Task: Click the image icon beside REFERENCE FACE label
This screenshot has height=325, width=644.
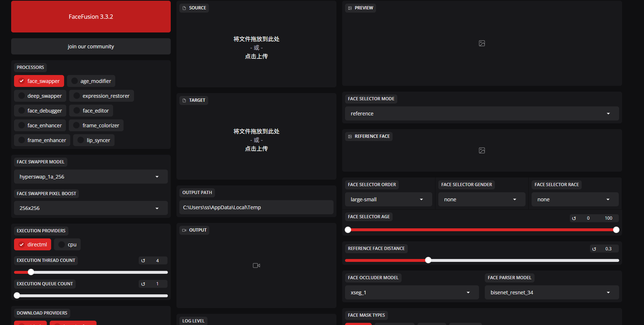Action: tap(350, 136)
